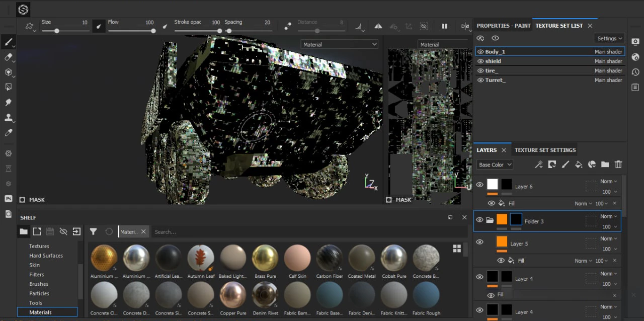The image size is (644, 321).
Task: Click the delete layer trash icon
Action: 618,165
